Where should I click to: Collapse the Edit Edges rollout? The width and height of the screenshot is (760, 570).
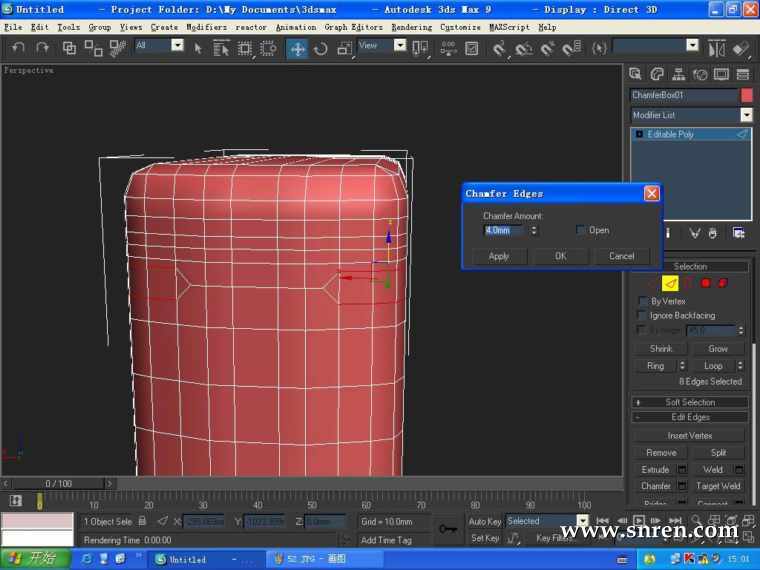(690, 417)
